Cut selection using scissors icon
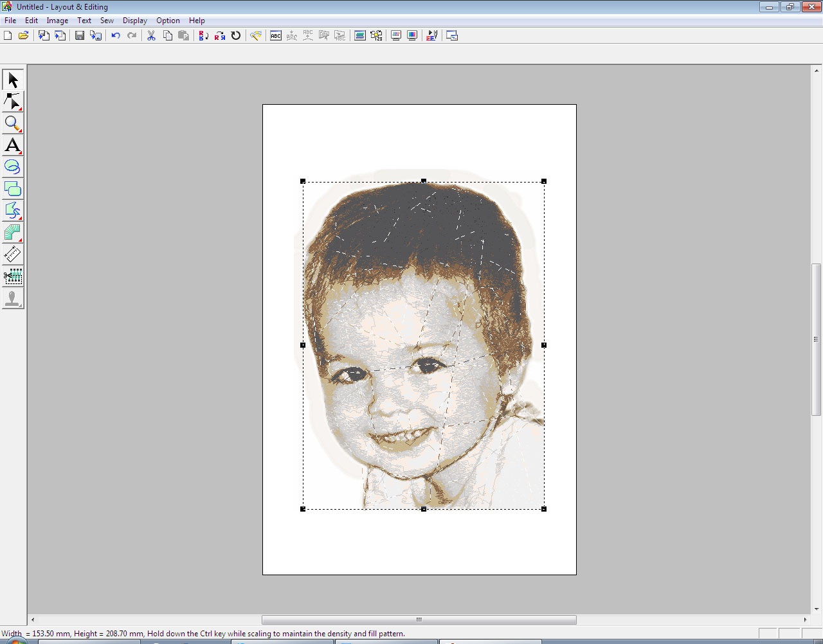This screenshot has height=644, width=823. (x=151, y=36)
